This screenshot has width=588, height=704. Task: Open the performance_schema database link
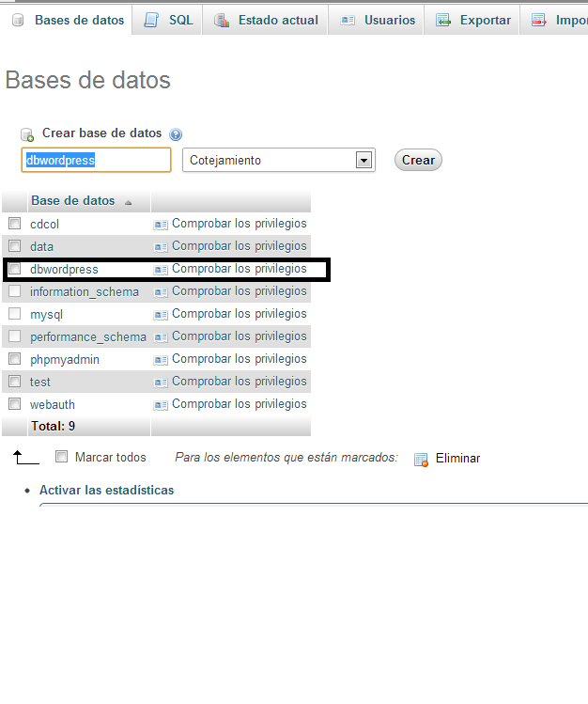[88, 336]
